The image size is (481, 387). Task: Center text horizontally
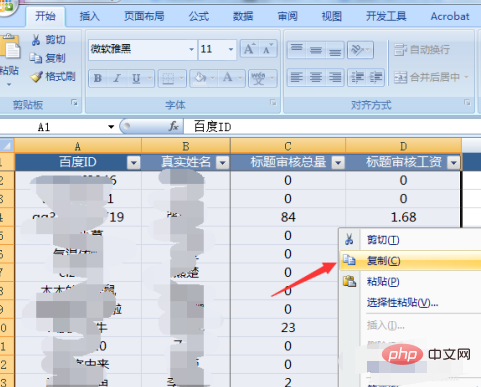pos(316,77)
